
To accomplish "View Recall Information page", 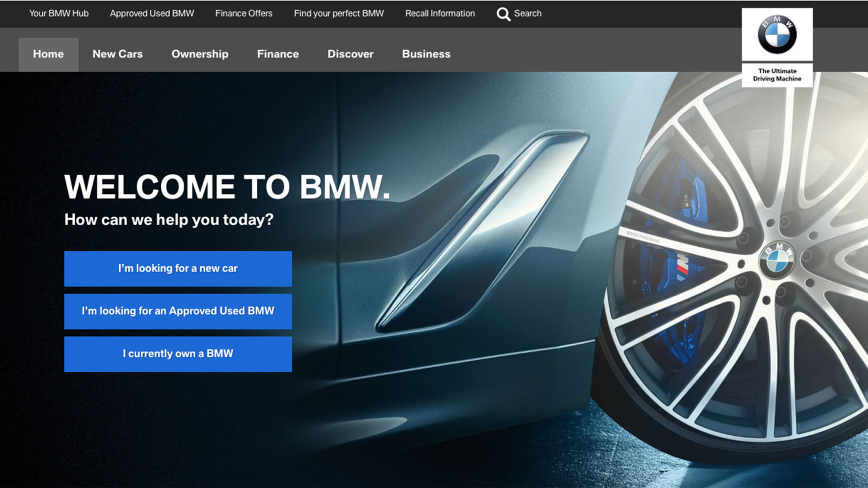I will coord(440,13).
